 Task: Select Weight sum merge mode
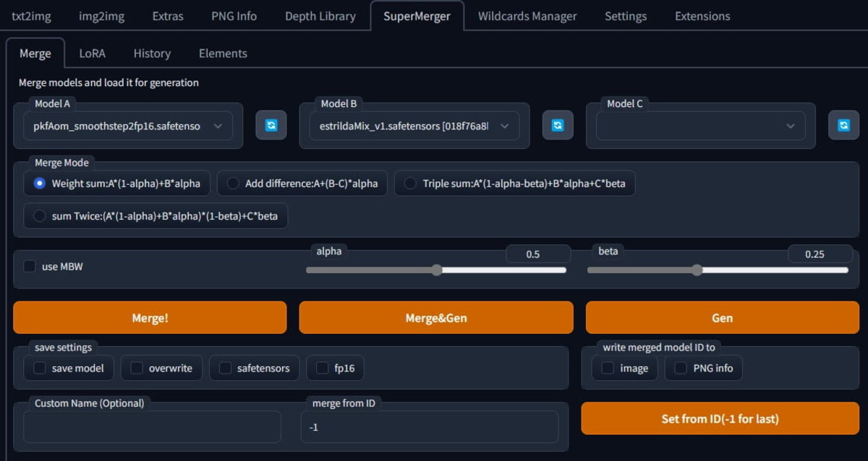pos(117,184)
